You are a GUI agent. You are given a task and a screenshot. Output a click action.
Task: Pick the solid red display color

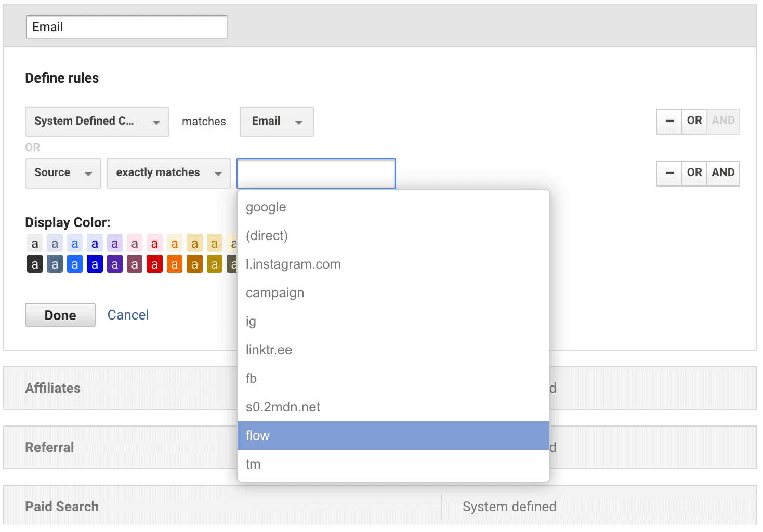(x=154, y=264)
